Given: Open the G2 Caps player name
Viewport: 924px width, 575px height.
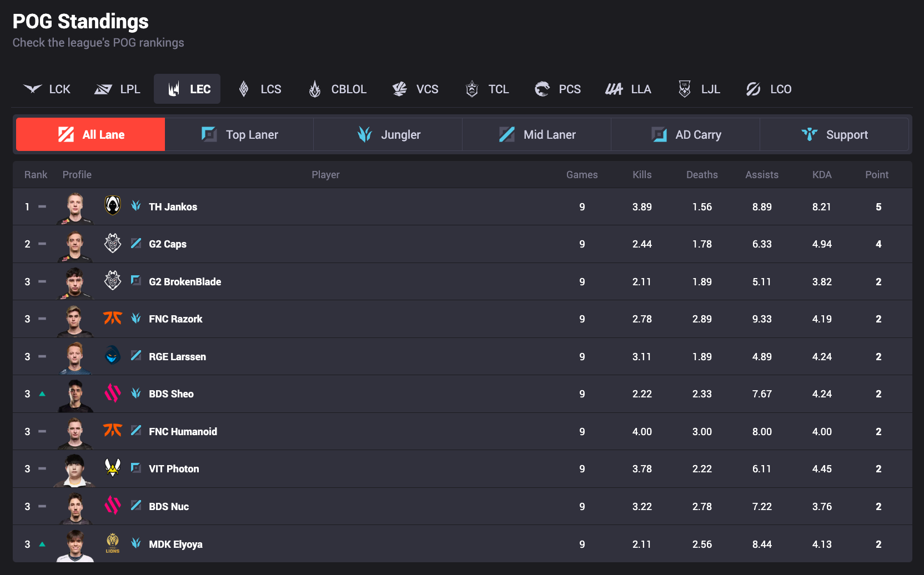Looking at the screenshot, I should (x=168, y=244).
